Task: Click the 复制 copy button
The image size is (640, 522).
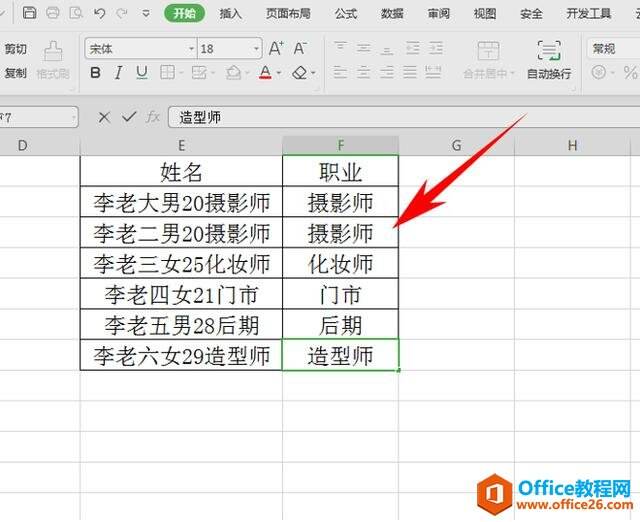Action: click(16, 73)
